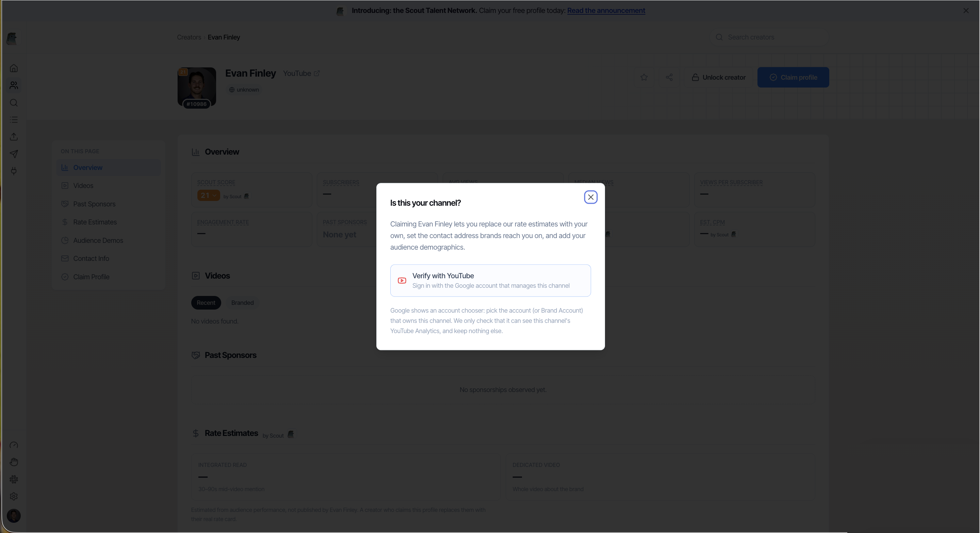Screen dimensions: 980x533
Task: Open the search icon in sidebar
Action: 14,103
